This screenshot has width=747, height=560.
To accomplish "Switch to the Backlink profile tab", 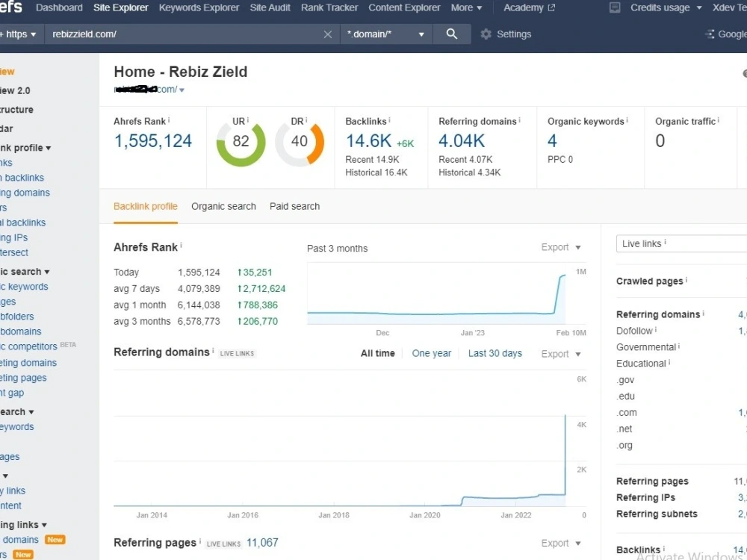I will tap(146, 206).
